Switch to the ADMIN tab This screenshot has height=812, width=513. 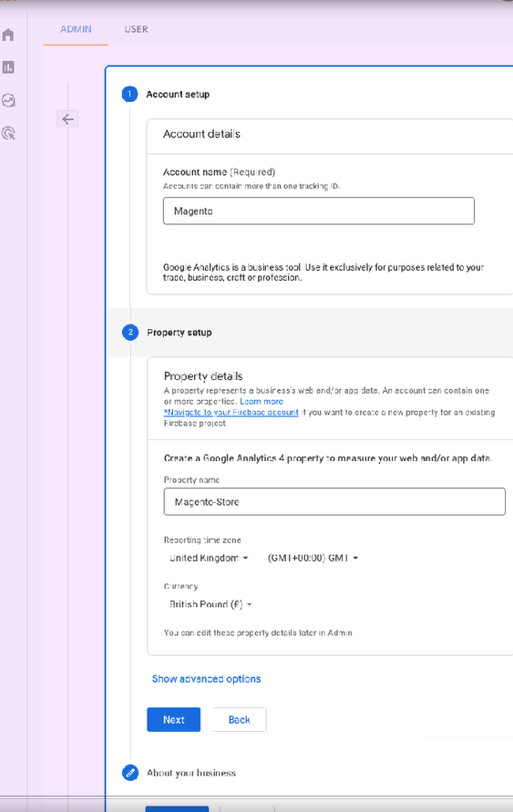76,29
